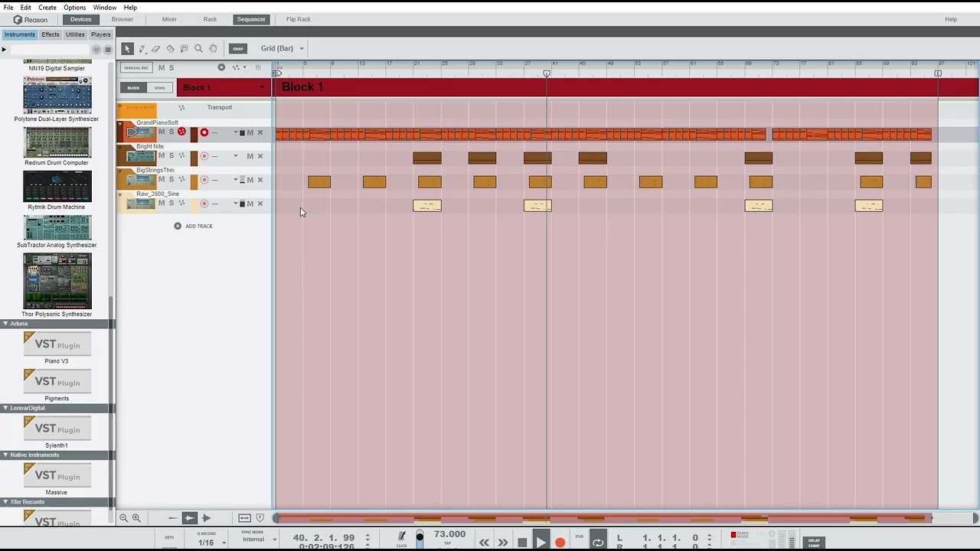Zoom out the sequencer horizontally

tap(123, 518)
